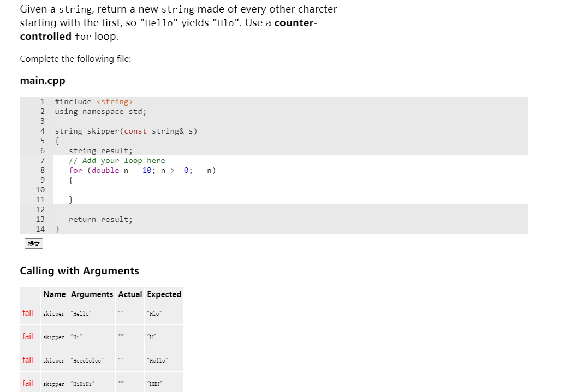Click the first 'fail' status cell
This screenshot has height=392, width=565.
(x=28, y=313)
